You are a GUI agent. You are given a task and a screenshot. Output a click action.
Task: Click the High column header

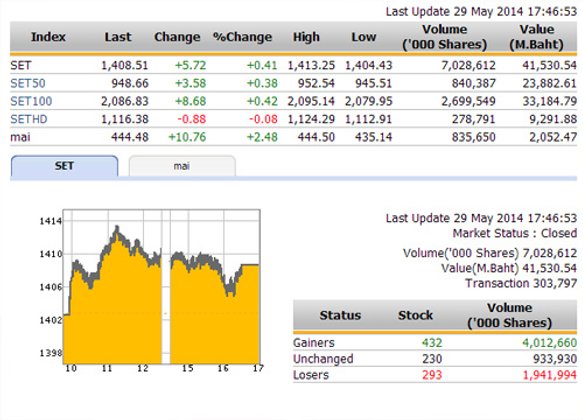point(306,37)
